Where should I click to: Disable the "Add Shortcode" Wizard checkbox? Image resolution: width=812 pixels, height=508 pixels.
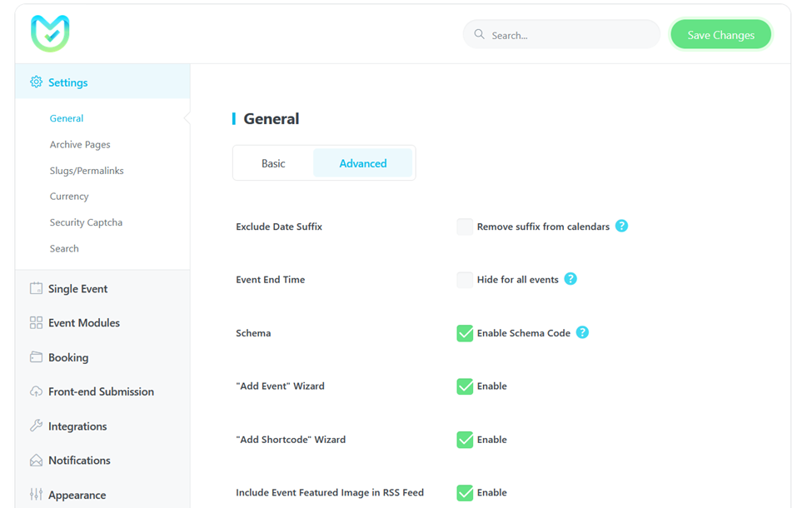point(465,440)
